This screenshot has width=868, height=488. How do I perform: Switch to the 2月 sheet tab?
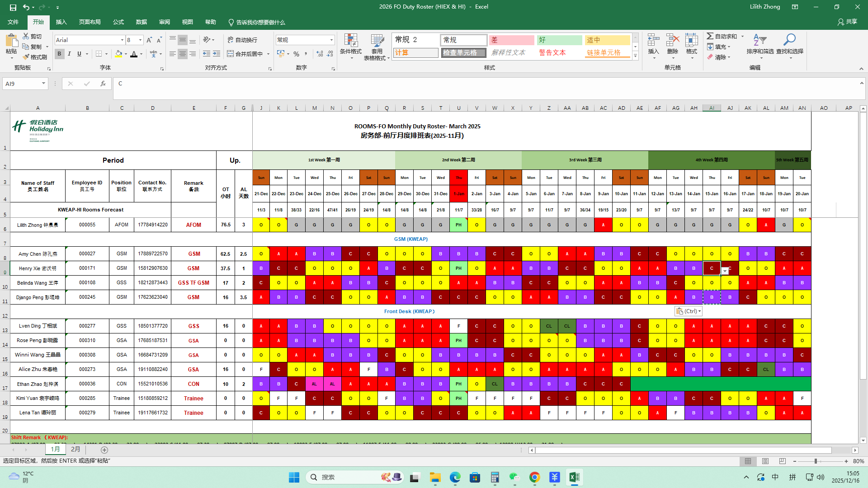(x=75, y=450)
